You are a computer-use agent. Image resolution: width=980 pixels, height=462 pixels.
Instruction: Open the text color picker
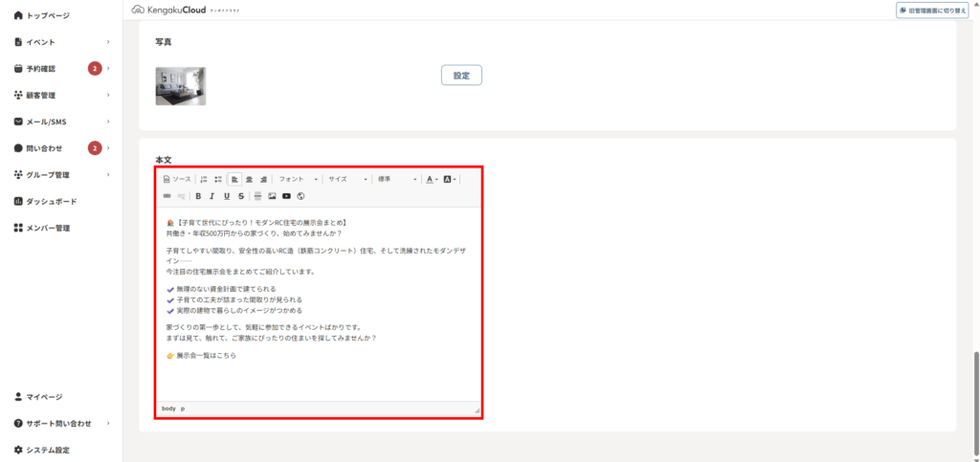coord(431,179)
